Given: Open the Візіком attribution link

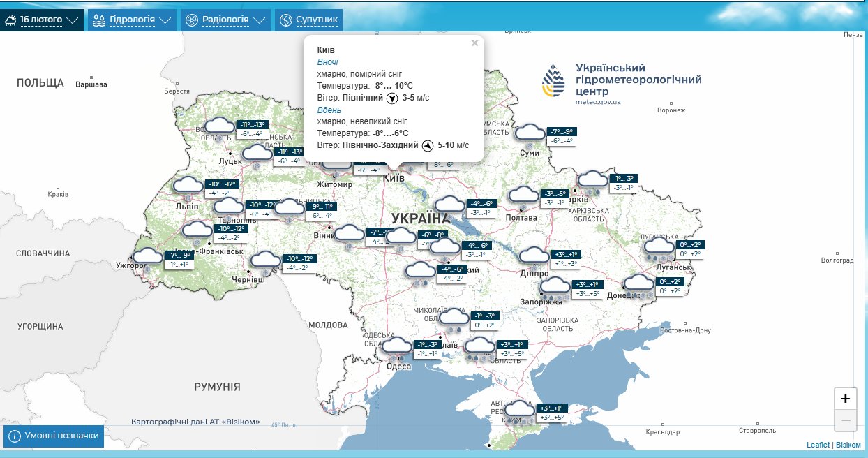Looking at the screenshot, I should click(848, 445).
